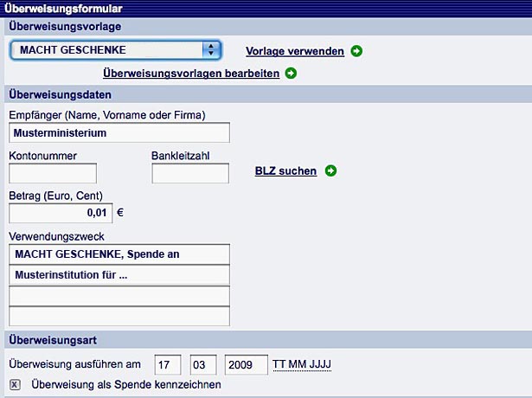
Task: Click the year field showing 2009
Action: 244,365
